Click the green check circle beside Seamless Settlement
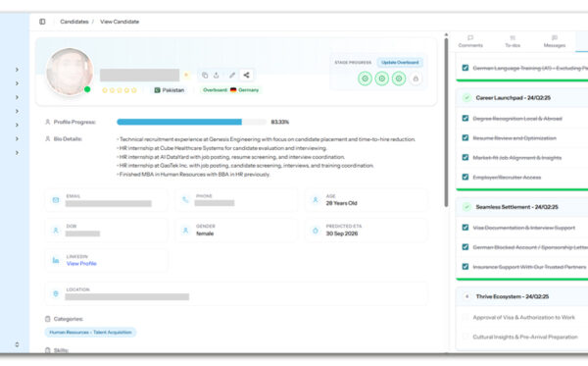 [466, 207]
